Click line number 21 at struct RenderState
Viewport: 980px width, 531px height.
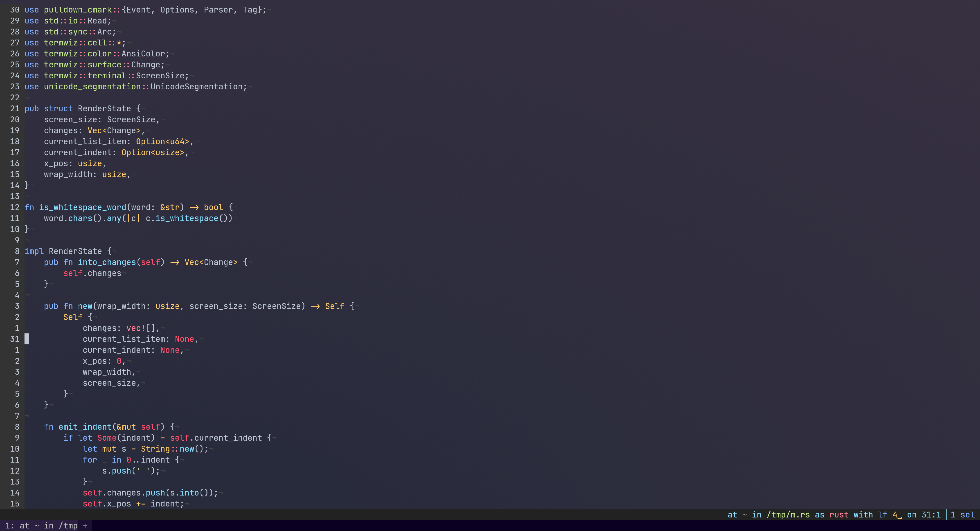tap(15, 108)
